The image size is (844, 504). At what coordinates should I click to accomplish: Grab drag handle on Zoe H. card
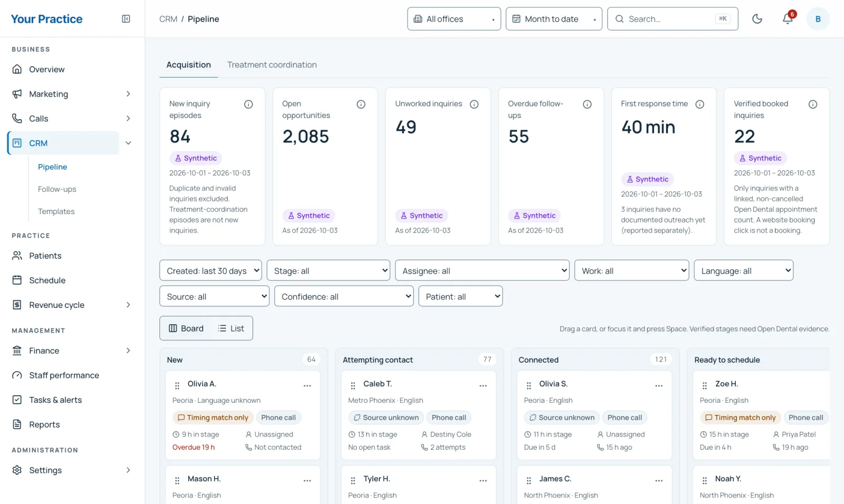pos(705,386)
